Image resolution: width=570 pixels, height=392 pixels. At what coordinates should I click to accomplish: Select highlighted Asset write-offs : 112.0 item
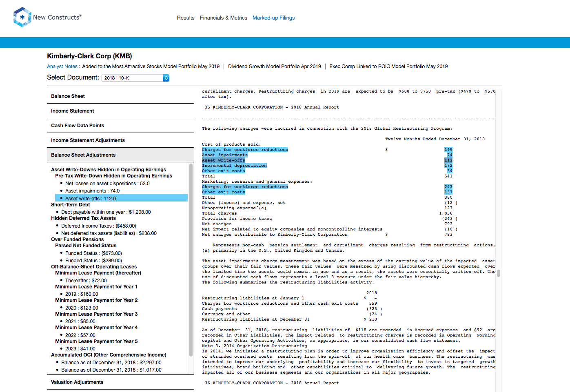[x=122, y=198]
